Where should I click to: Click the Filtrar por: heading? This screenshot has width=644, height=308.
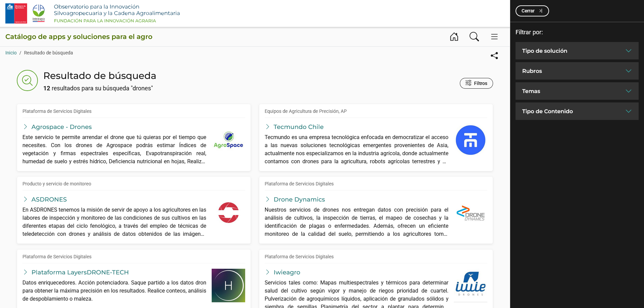pyautogui.click(x=529, y=32)
